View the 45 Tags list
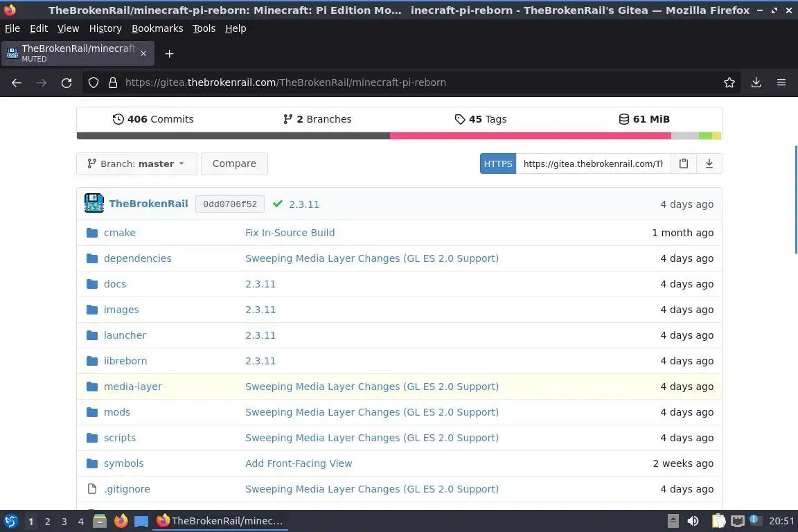798x532 pixels. pyautogui.click(x=481, y=119)
